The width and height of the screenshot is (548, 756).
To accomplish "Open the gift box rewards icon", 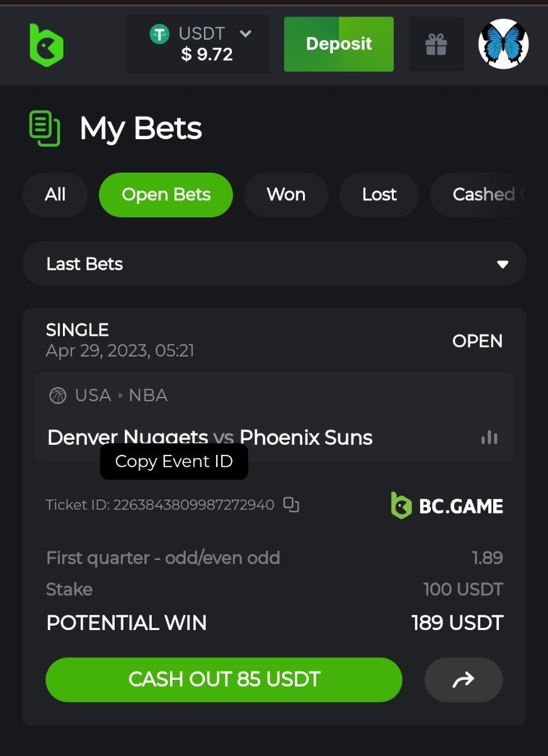I will (436, 44).
